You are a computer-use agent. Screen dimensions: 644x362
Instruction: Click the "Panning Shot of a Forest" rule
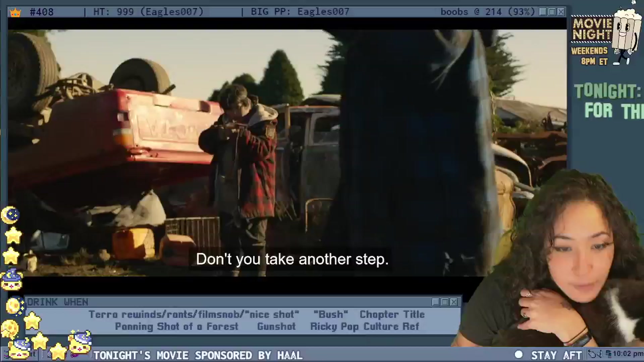(x=176, y=326)
